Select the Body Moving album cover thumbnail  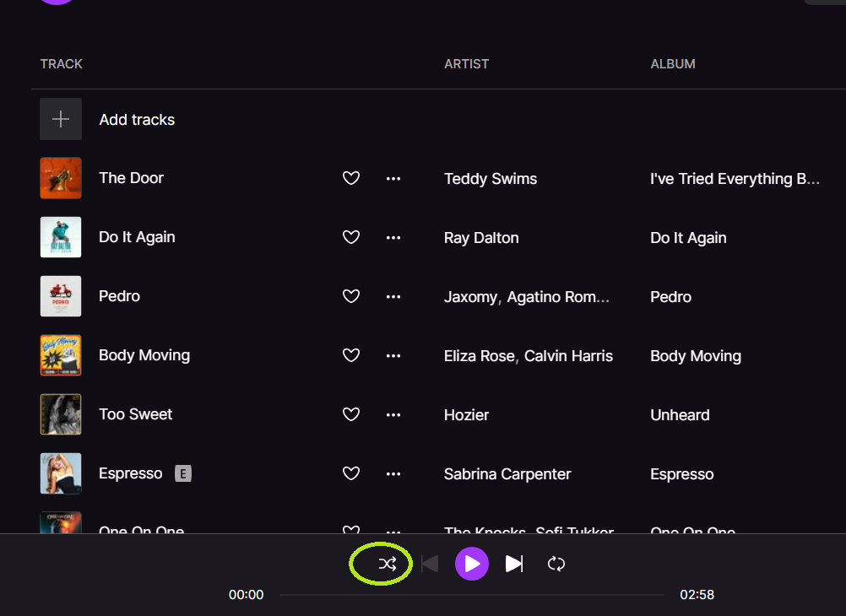(61, 355)
